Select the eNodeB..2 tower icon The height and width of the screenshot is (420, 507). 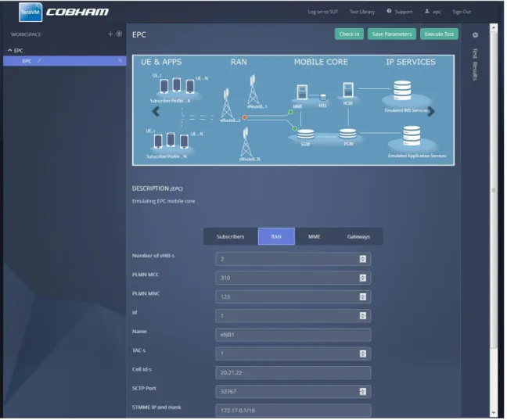[227, 102]
